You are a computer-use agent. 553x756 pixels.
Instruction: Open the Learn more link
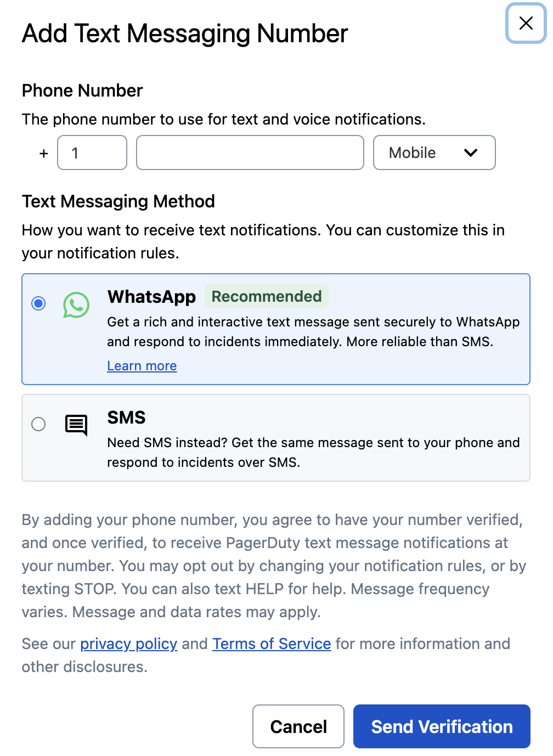[142, 365]
